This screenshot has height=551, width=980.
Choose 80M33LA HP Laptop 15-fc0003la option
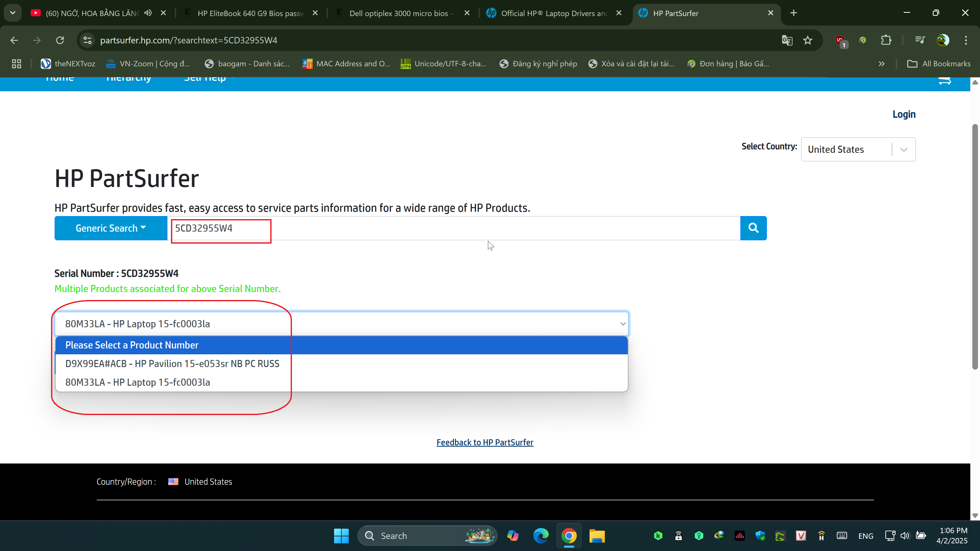coord(138,382)
